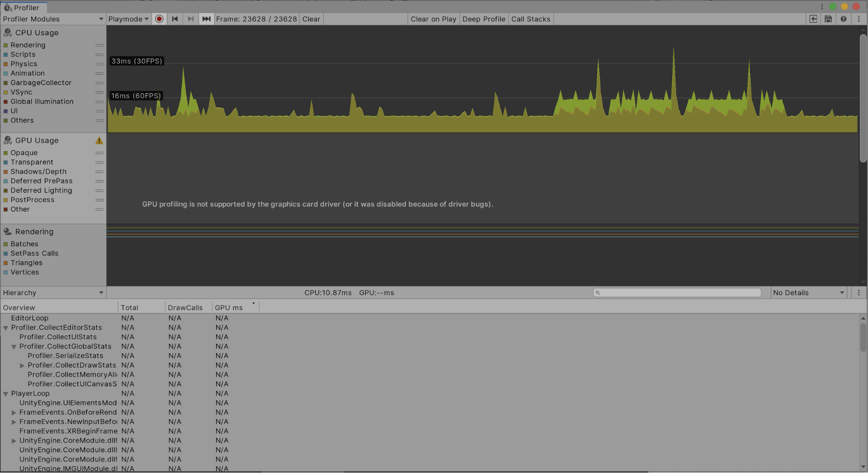The image size is (868, 473).
Task: Toggle the Rendering color box in CPU Usage
Action: coord(6,45)
